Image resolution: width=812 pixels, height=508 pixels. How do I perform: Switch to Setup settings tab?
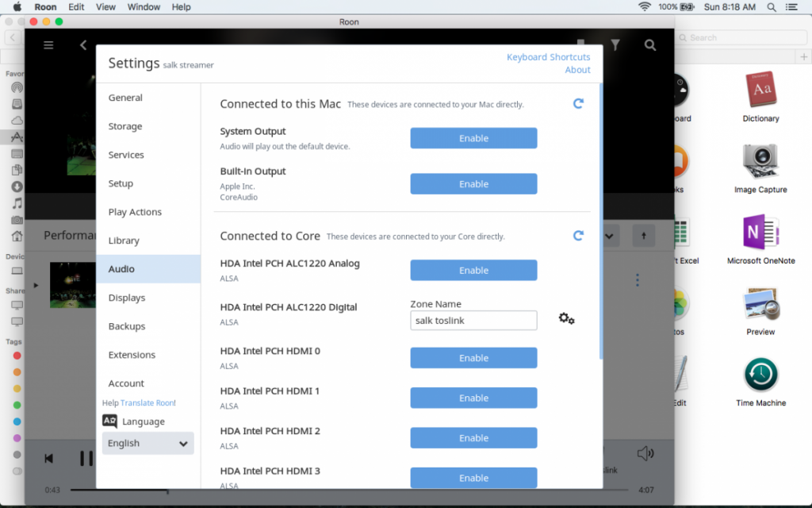[148, 183]
